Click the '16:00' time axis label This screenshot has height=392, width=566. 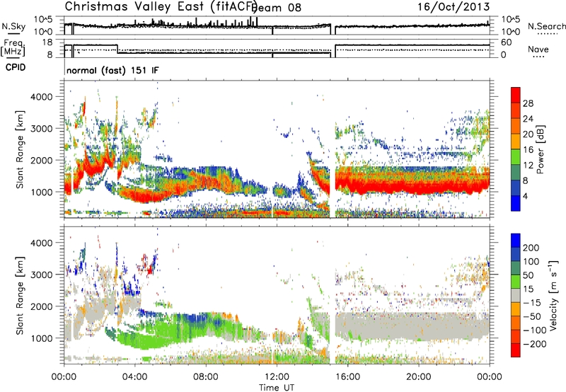347,377
